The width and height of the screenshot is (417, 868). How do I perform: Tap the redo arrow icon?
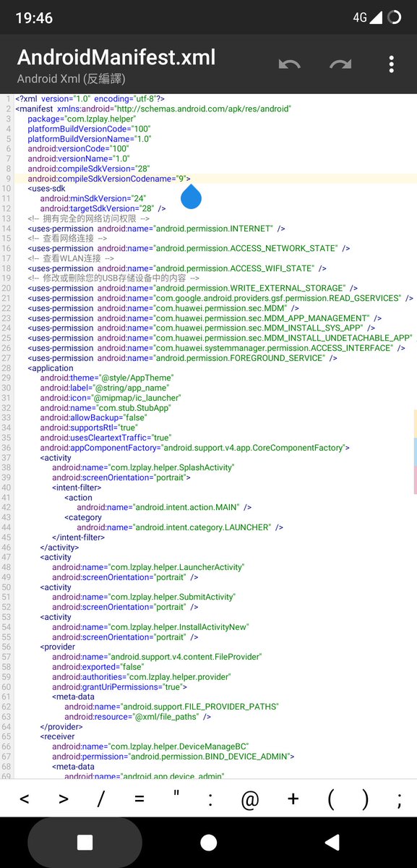[x=340, y=64]
